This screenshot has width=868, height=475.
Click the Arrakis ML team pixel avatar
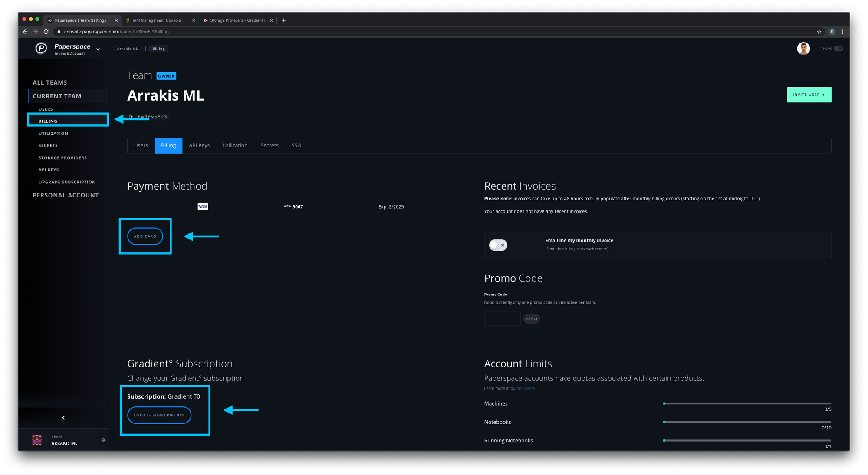pyautogui.click(x=37, y=440)
